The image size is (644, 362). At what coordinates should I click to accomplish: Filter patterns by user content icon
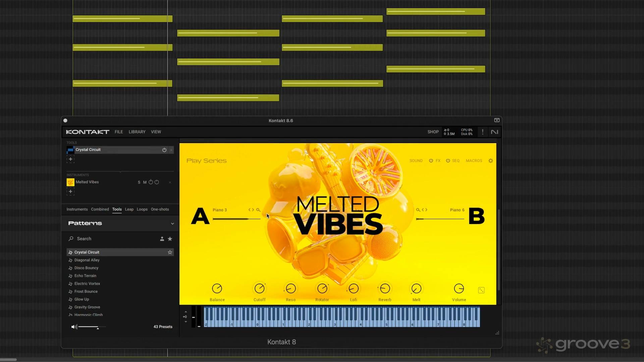[162, 239]
